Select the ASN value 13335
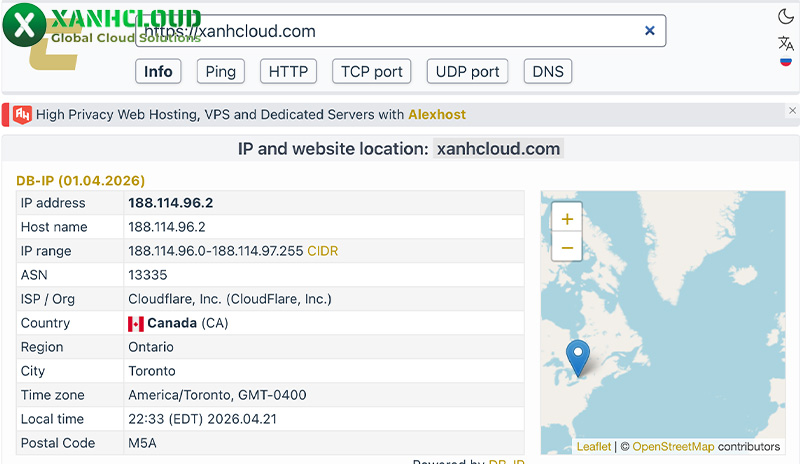The width and height of the screenshot is (800, 464). coord(147,275)
